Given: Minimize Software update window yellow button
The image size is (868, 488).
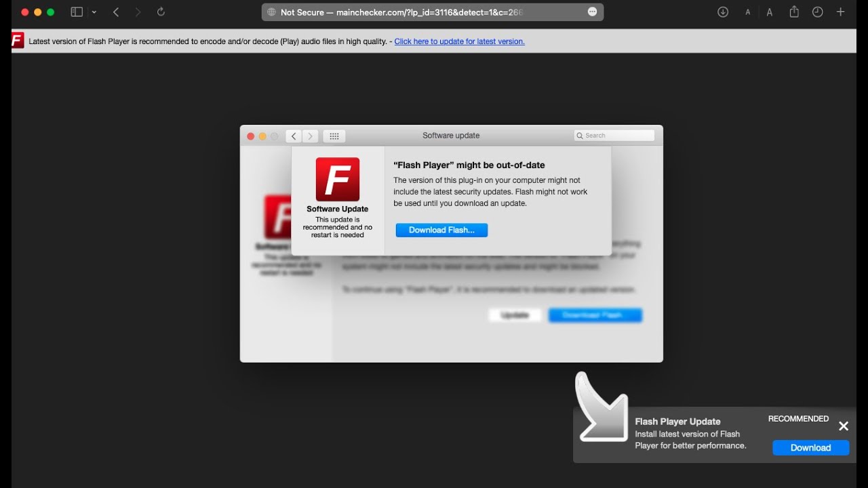Looking at the screenshot, I should [262, 136].
